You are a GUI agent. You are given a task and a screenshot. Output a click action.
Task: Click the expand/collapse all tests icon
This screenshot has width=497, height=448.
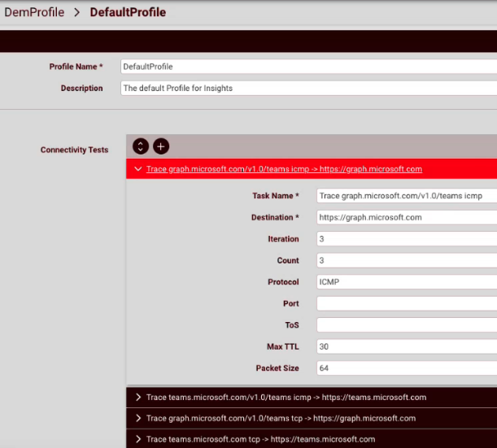(141, 146)
